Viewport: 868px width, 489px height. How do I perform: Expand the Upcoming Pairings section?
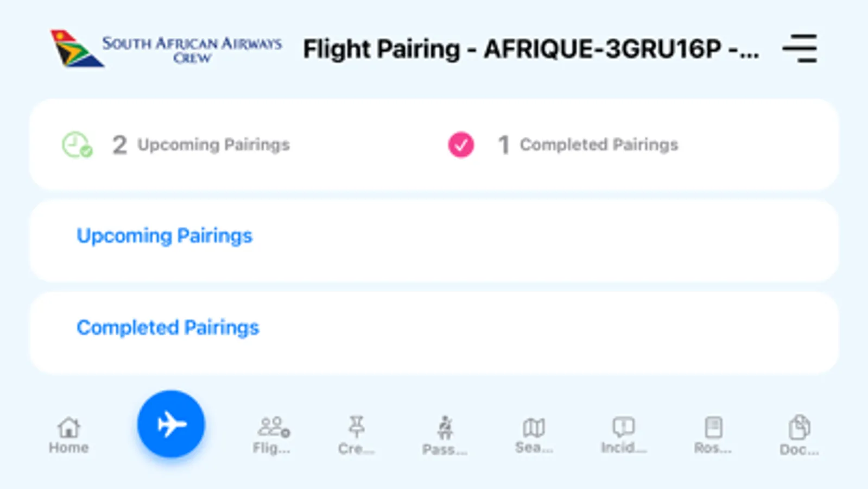164,236
